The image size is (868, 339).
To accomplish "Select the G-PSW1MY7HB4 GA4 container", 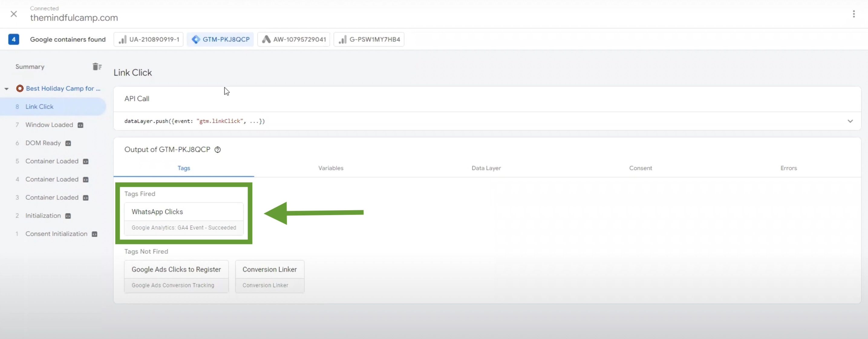I will click(369, 39).
